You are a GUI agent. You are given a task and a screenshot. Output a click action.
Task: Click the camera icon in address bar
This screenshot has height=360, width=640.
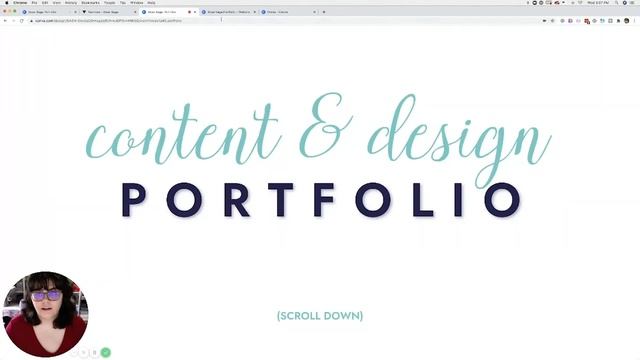(544, 21)
